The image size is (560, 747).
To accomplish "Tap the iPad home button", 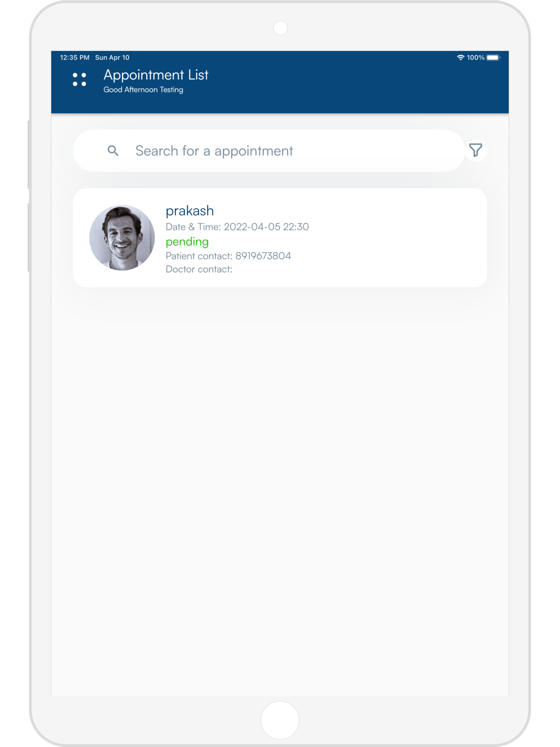I will [280, 720].
